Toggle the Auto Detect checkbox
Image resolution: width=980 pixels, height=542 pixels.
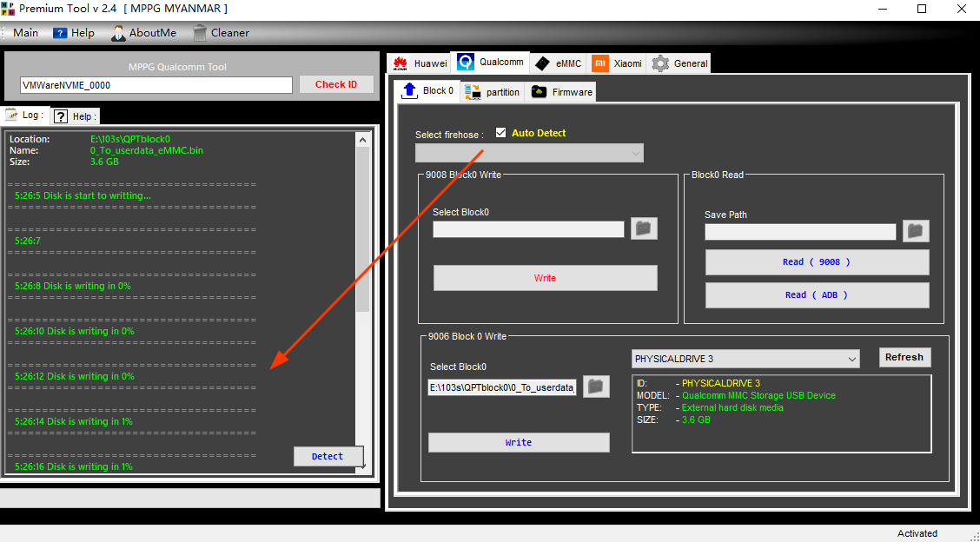click(x=500, y=133)
